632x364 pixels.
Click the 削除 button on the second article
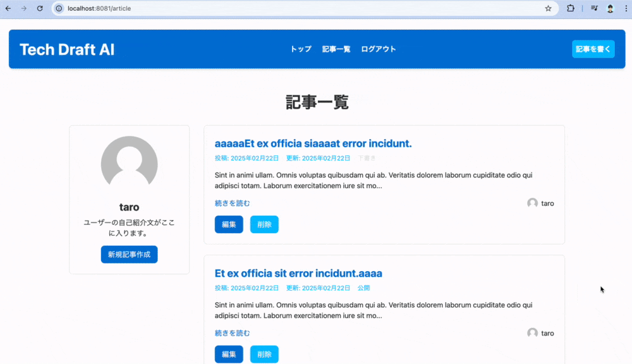pyautogui.click(x=264, y=354)
